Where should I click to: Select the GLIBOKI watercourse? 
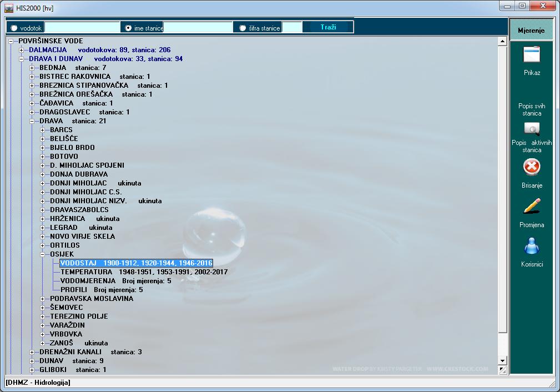point(73,370)
